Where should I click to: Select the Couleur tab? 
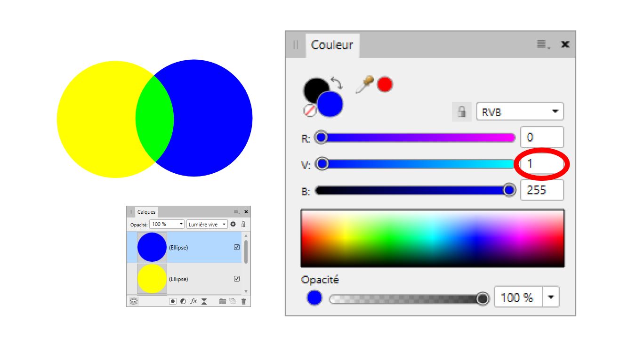click(x=332, y=45)
